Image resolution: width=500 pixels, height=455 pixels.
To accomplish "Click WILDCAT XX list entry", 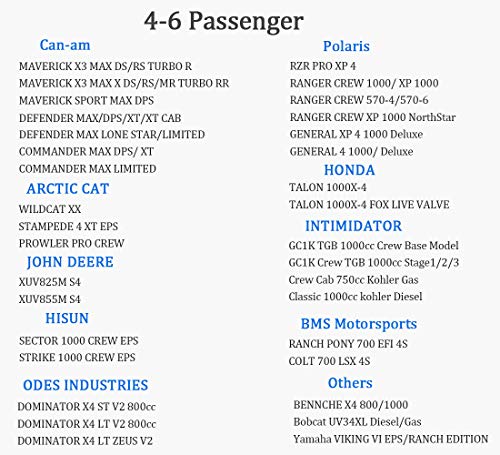I will pos(50,209).
